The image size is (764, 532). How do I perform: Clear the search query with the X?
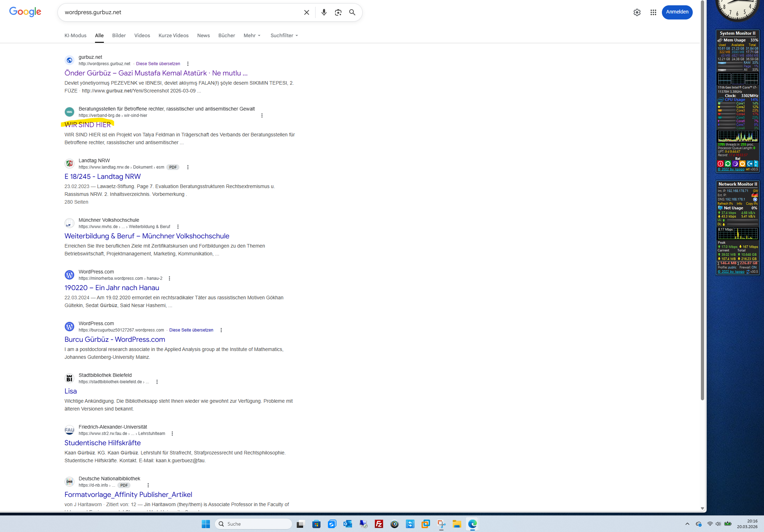coord(307,12)
